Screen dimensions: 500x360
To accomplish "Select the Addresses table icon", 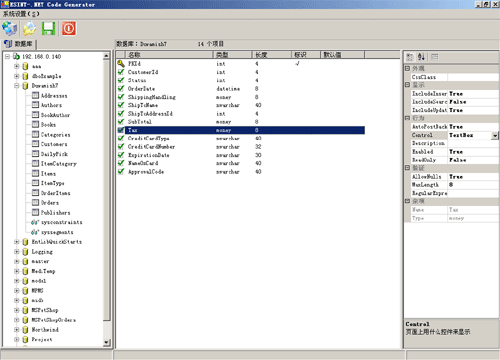I will [35, 95].
